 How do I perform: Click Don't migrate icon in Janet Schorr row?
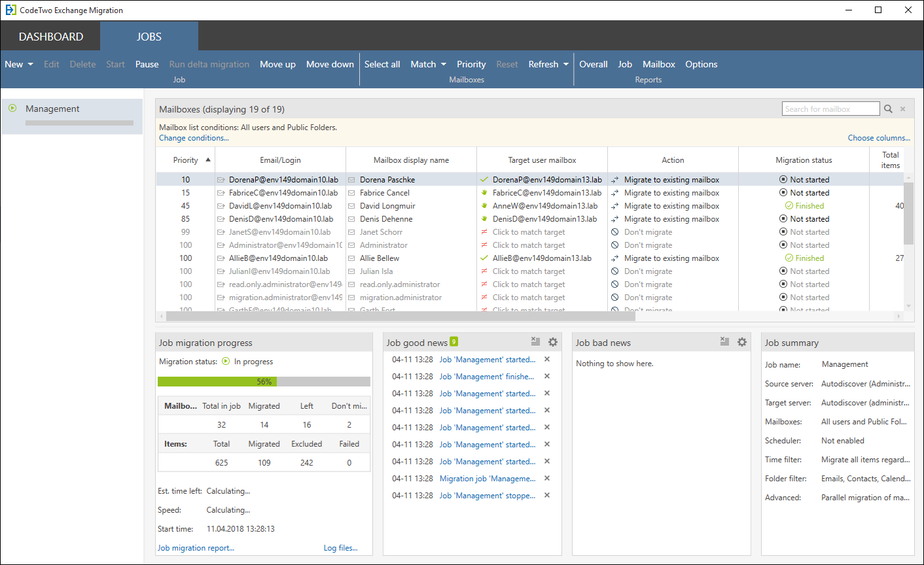coord(615,232)
